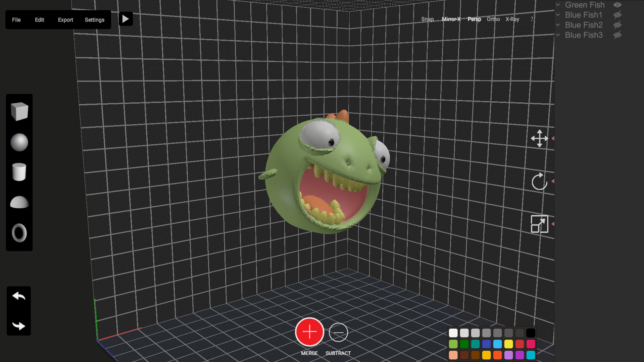Click the redo arrow
The height and width of the screenshot is (362, 644).
(18, 325)
